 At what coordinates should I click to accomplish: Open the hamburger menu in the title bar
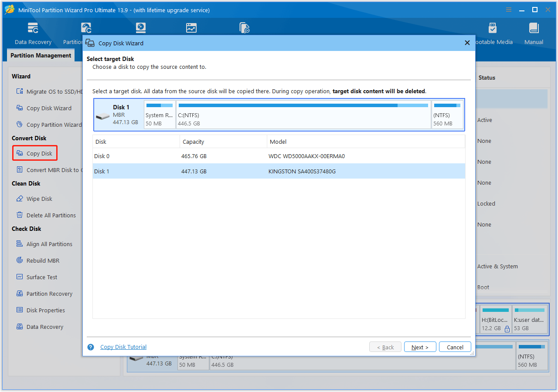tap(509, 10)
